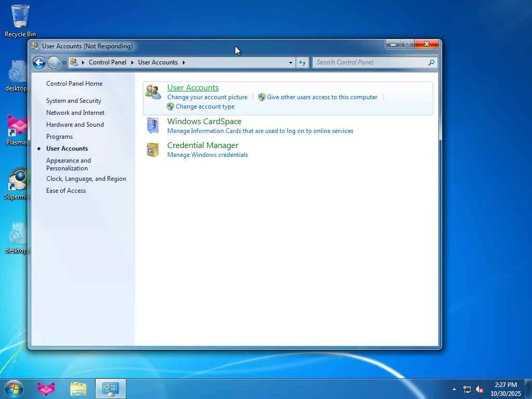Click the User Accounts people icon
Viewport: 532px width, 399px height.
[x=153, y=92]
